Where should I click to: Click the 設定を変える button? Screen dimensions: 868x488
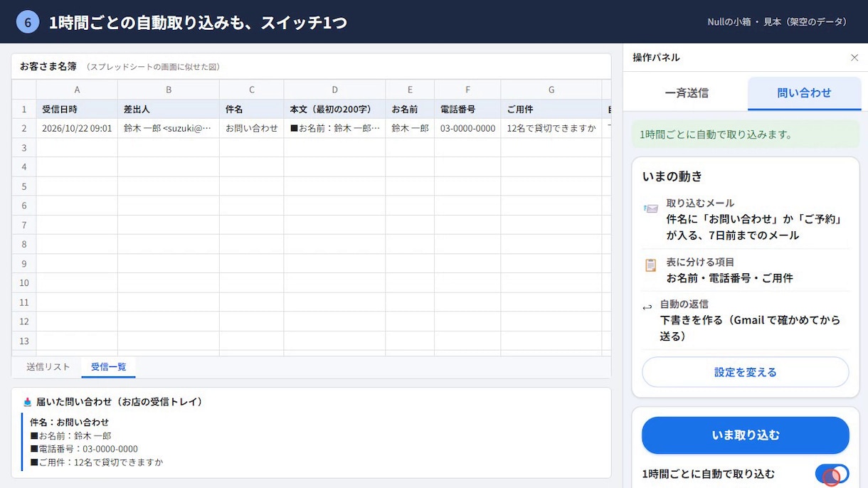745,372
